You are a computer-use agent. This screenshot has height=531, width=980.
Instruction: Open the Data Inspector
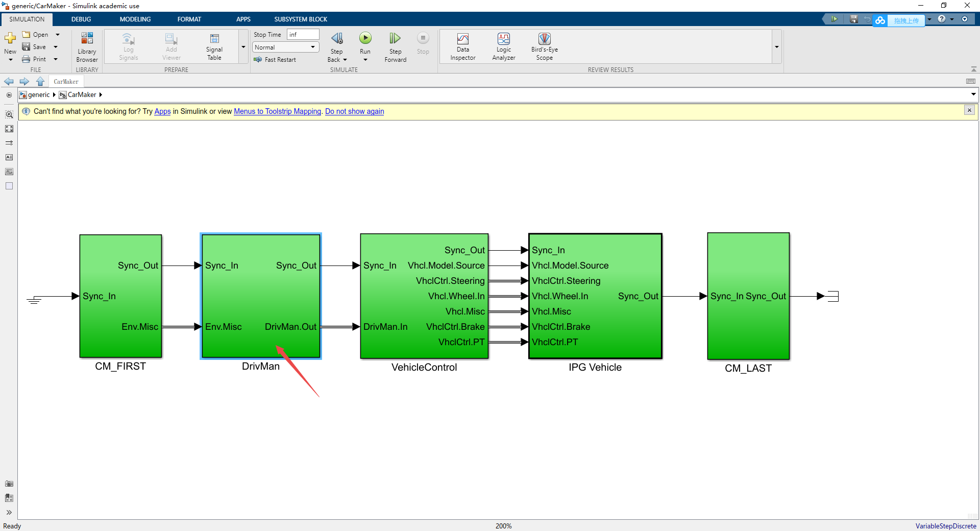tap(462, 46)
